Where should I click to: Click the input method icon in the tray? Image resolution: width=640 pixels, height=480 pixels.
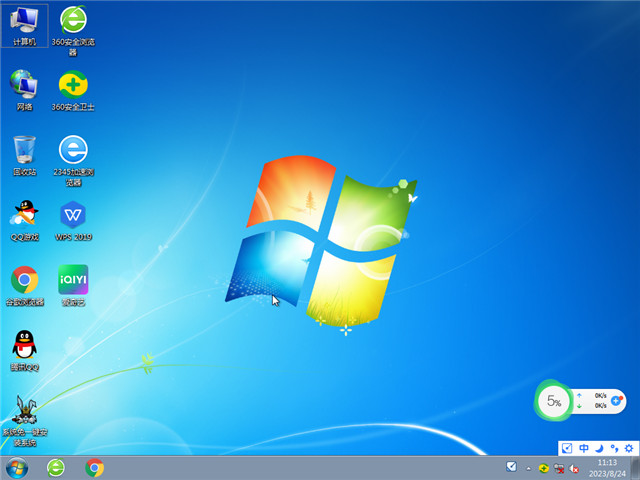point(511,467)
